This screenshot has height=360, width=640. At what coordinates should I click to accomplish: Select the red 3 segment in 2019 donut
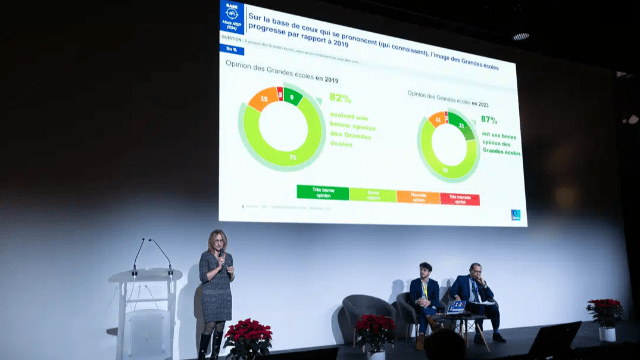click(x=280, y=94)
